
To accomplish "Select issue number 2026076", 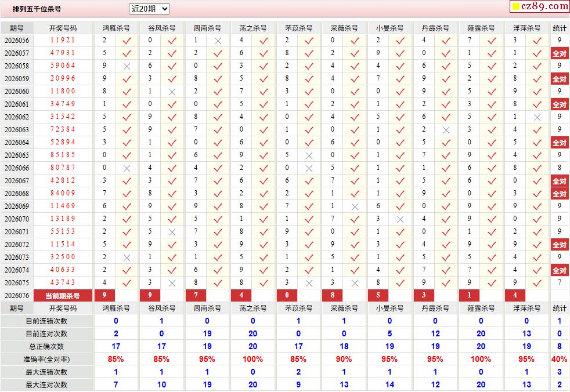I will point(17,296).
